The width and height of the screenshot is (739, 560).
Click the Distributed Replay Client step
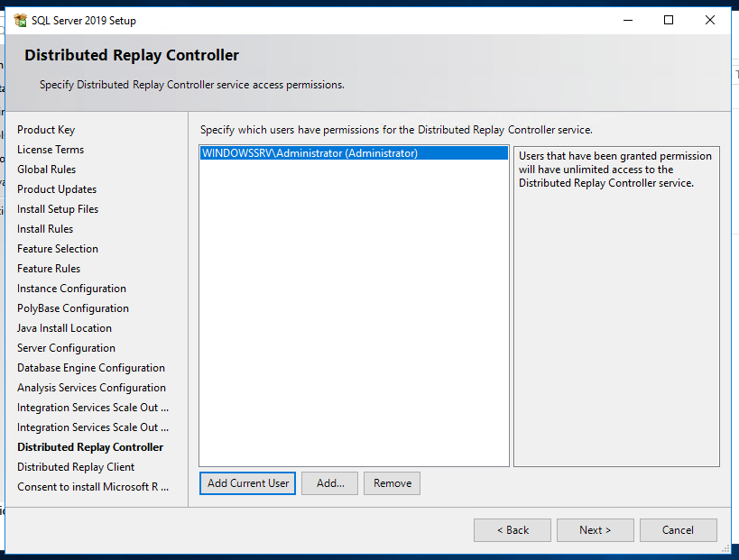click(76, 467)
